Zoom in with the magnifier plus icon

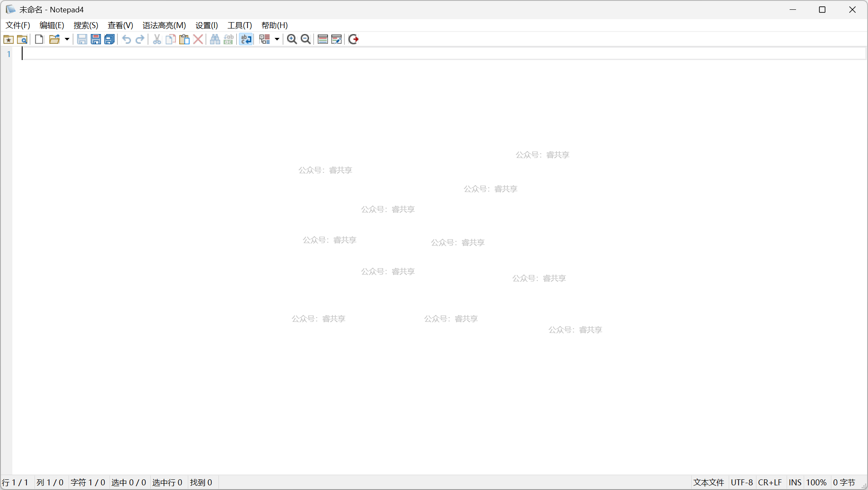pos(292,40)
